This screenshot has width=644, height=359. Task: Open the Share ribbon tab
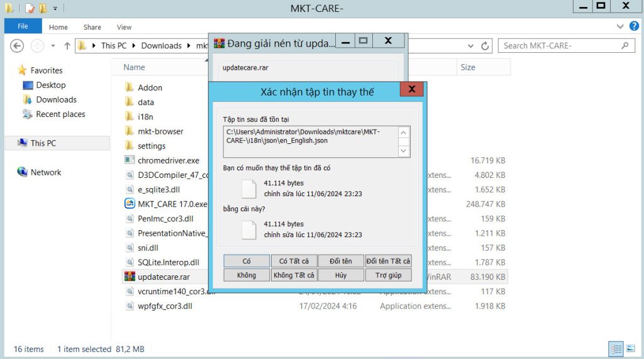tap(92, 27)
